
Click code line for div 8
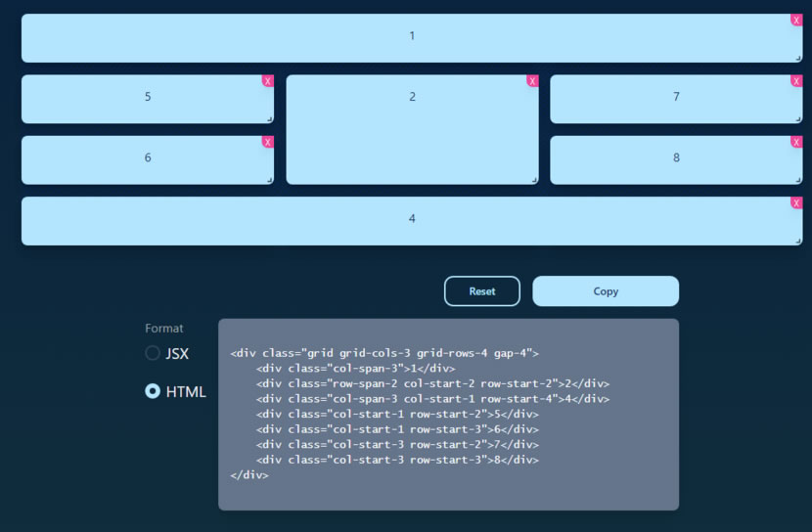pos(397,460)
